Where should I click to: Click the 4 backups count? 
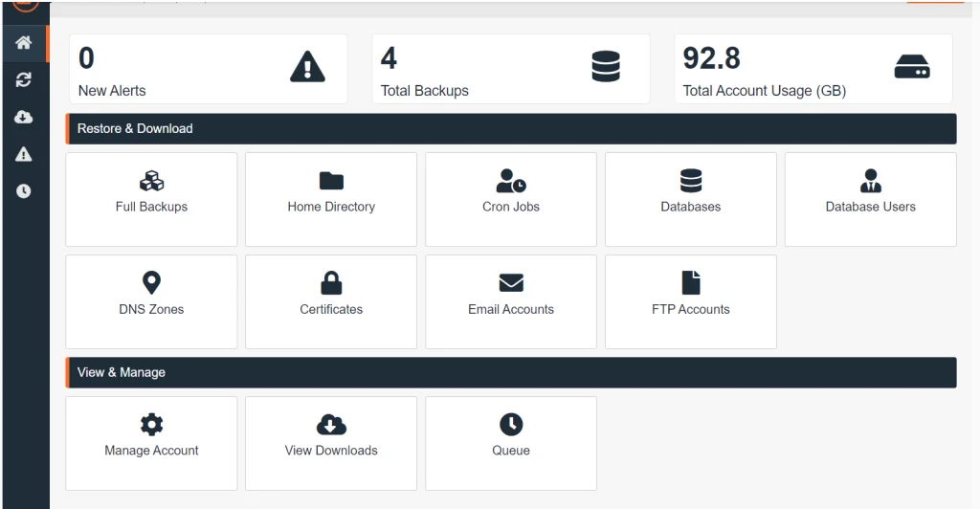click(x=389, y=58)
